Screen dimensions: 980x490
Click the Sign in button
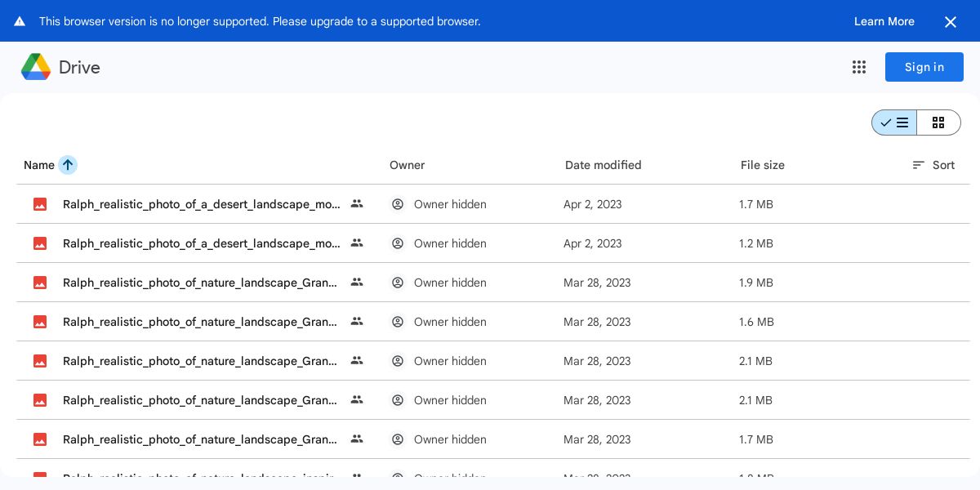[924, 67]
